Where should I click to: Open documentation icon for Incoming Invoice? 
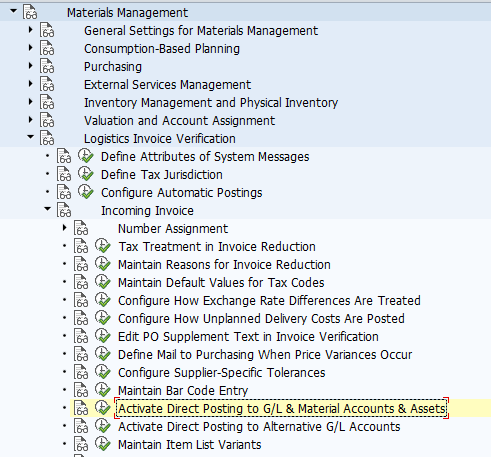(x=64, y=210)
